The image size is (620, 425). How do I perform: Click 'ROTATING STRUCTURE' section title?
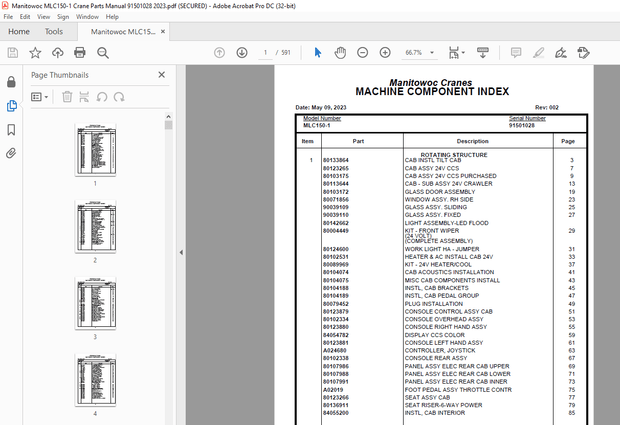click(x=454, y=155)
